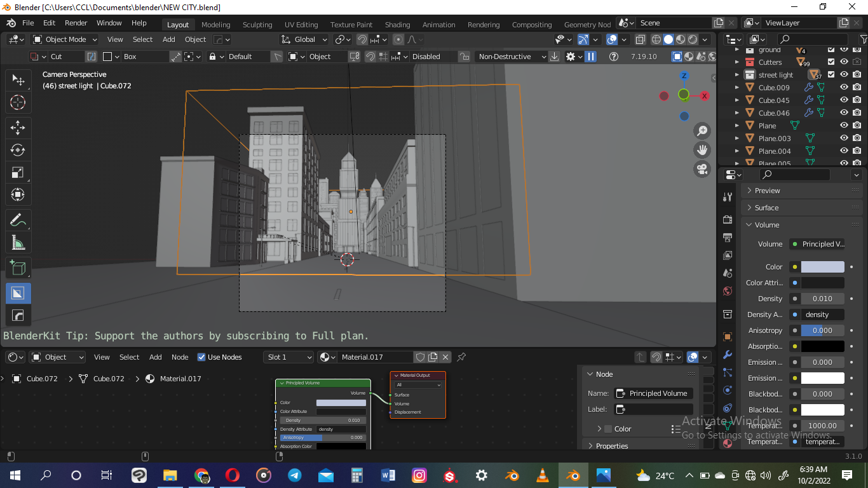Open VLC media player from taskbar
The height and width of the screenshot is (488, 868).
(543, 475)
